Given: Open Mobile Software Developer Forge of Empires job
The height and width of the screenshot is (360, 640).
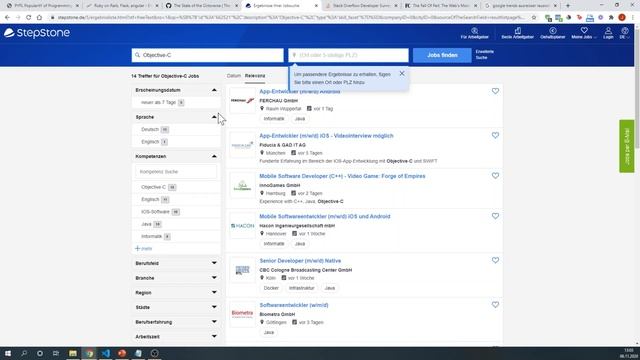Looking at the screenshot, I should pyautogui.click(x=342, y=176).
